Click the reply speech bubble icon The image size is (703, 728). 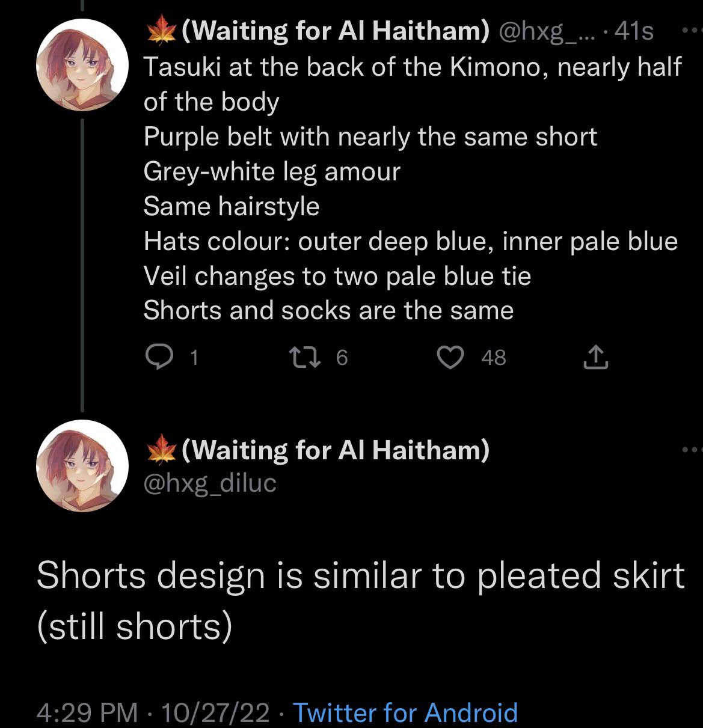click(x=159, y=358)
